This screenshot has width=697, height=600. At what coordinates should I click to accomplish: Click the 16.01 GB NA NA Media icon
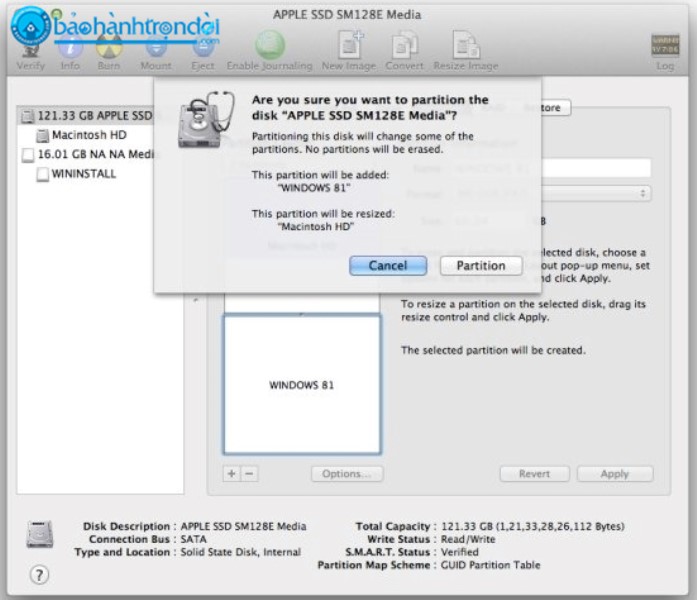(28, 155)
